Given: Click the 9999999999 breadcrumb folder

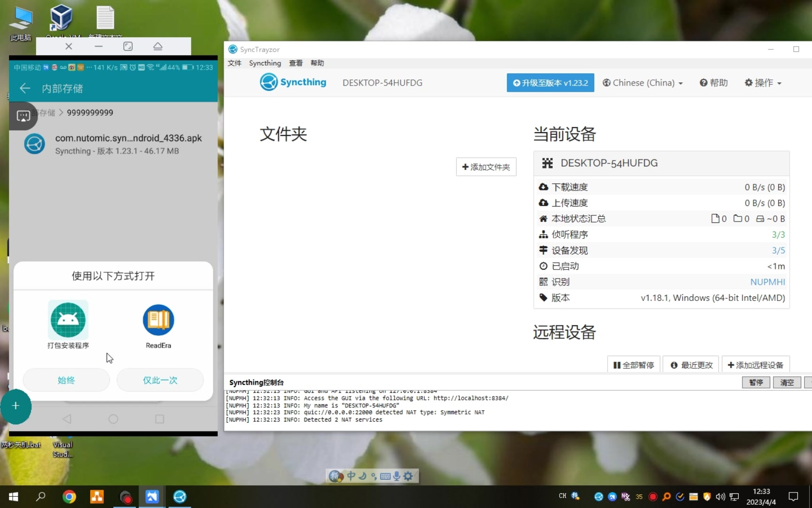Looking at the screenshot, I should point(90,113).
